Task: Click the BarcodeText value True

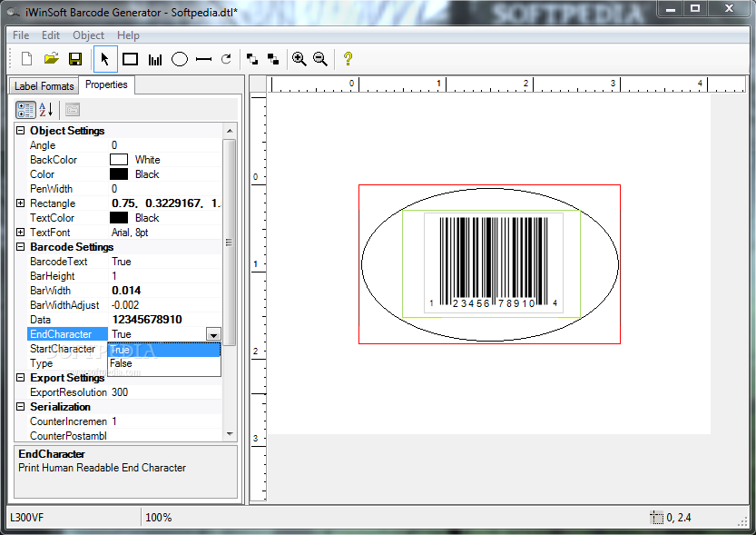Action: [122, 262]
